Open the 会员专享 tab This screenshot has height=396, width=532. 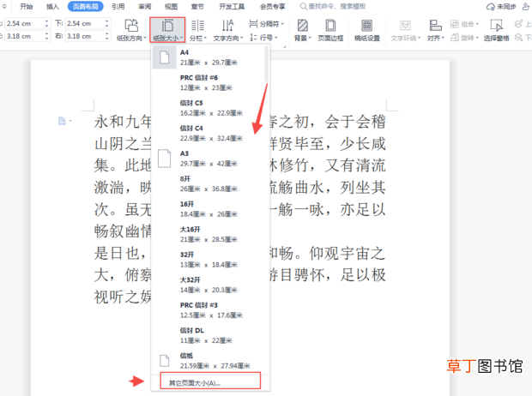(x=273, y=7)
